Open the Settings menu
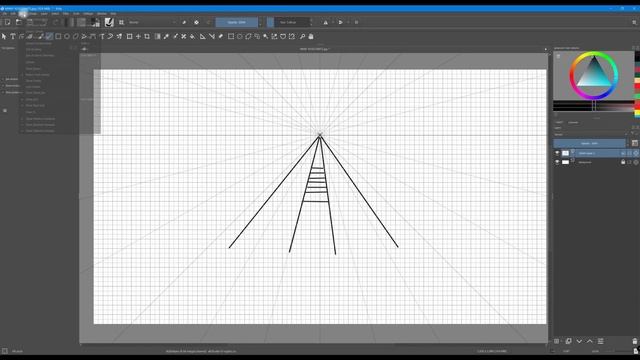 click(x=88, y=13)
